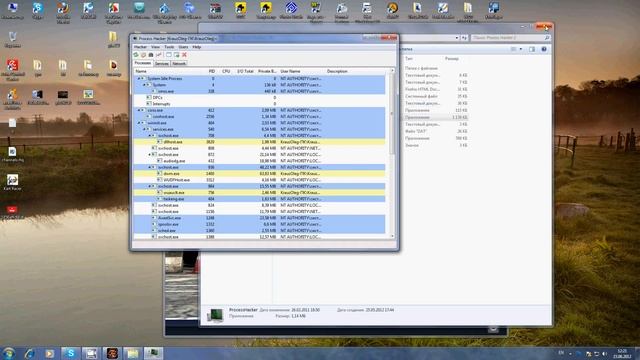Viewport: 640px width, 360px height.
Task: Click the Find Handles or DLLs toolbar icon
Action: (x=151, y=55)
